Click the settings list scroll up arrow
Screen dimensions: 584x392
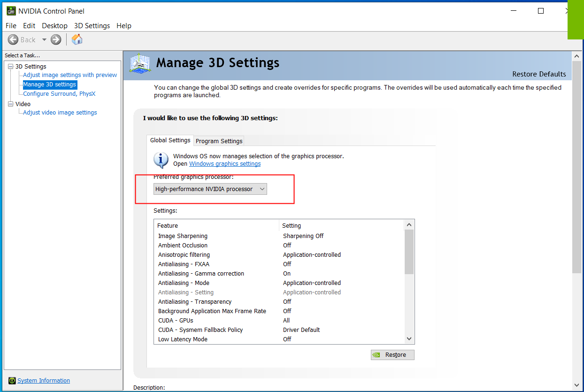pyautogui.click(x=409, y=225)
